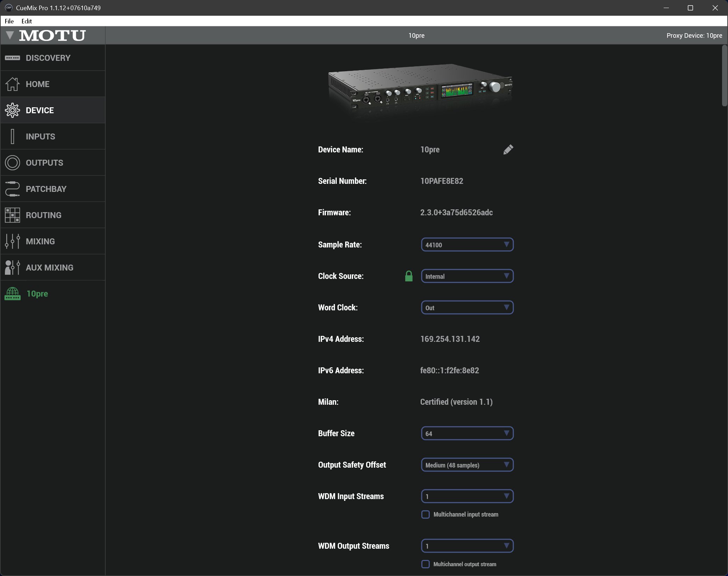Open the WDM Output Streams dropdown
The width and height of the screenshot is (728, 576).
tap(467, 546)
